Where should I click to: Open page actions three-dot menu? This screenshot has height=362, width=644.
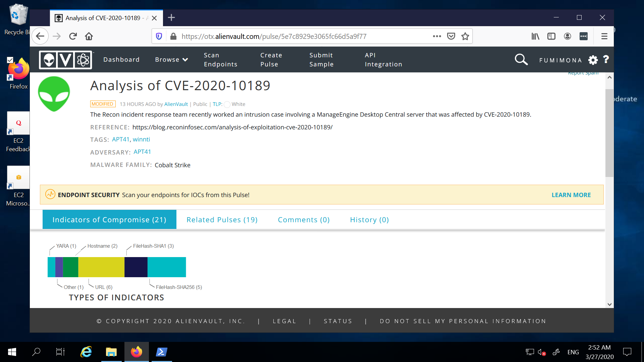pyautogui.click(x=437, y=36)
